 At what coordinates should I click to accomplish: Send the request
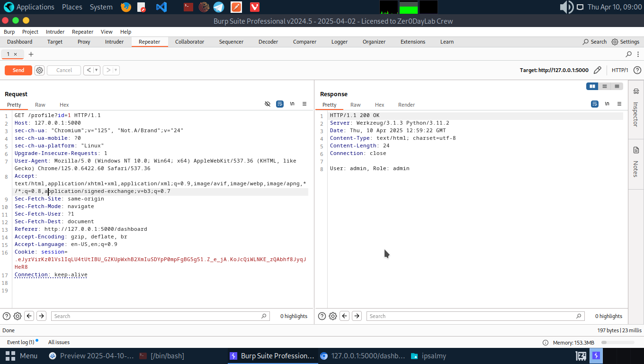[x=18, y=70]
